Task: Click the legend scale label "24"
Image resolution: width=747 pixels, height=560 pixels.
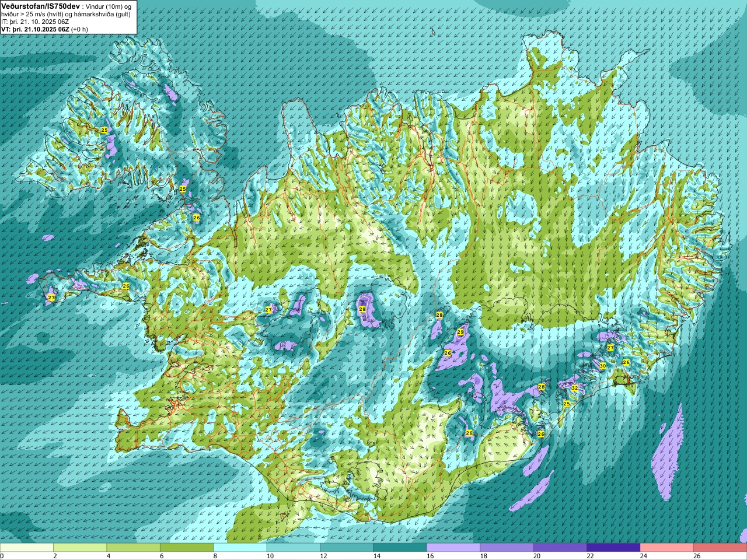Action: 643,556
